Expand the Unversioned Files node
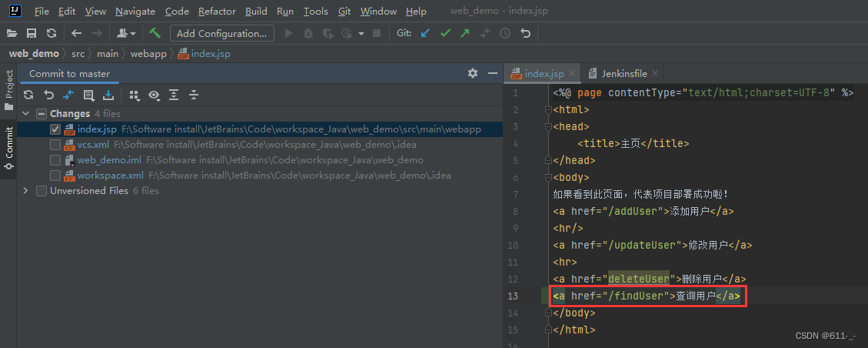 (25, 191)
